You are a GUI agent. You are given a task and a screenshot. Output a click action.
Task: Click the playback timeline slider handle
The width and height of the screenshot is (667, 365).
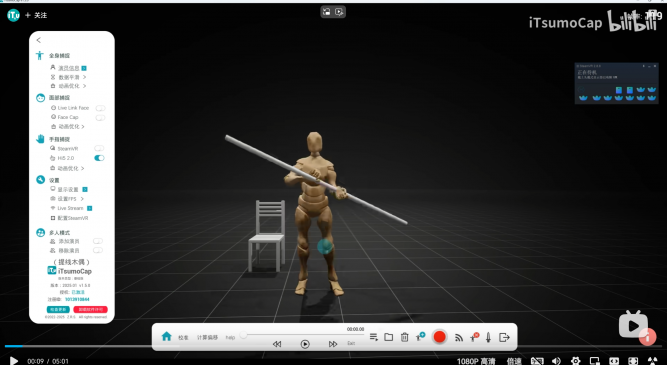(243, 335)
